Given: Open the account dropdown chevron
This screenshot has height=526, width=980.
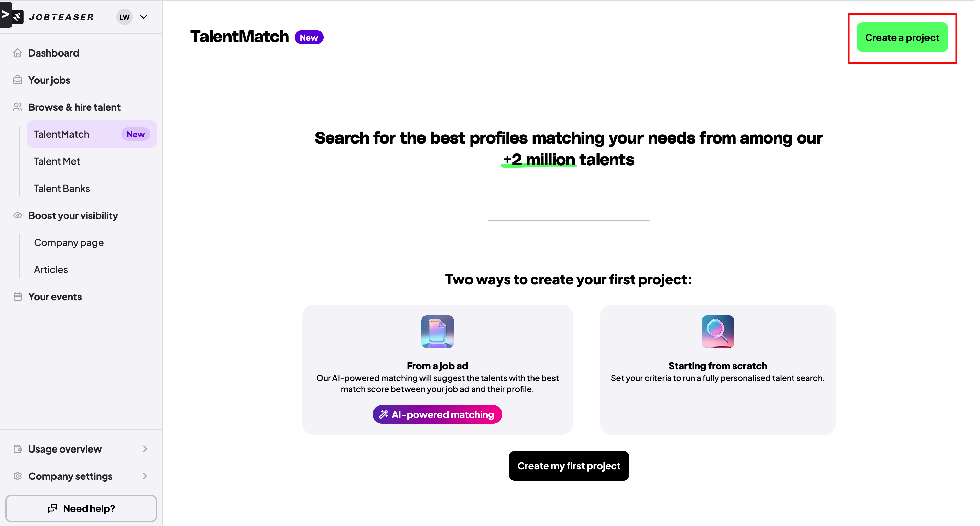Looking at the screenshot, I should coord(144,17).
